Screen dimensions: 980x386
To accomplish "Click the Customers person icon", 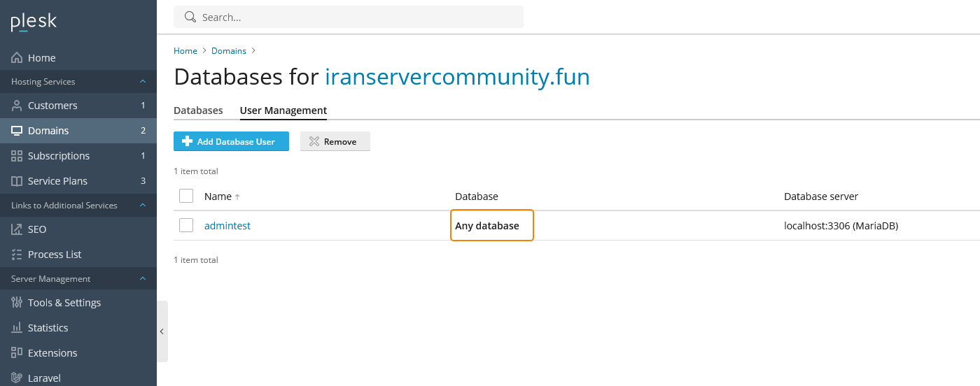I will click(17, 106).
